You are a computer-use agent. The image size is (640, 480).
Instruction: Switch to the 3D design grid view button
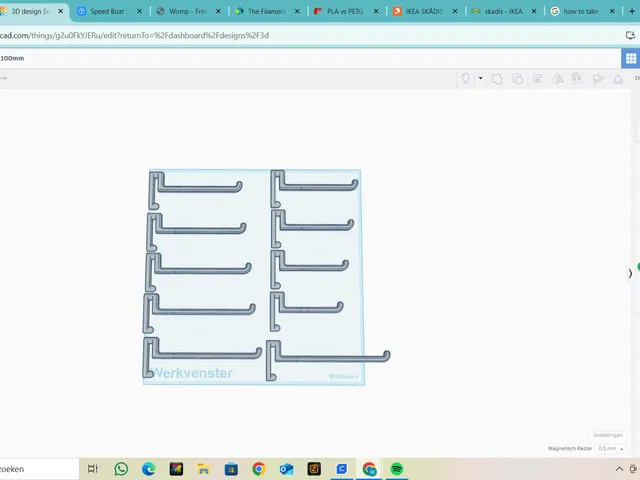pyautogui.click(x=631, y=59)
